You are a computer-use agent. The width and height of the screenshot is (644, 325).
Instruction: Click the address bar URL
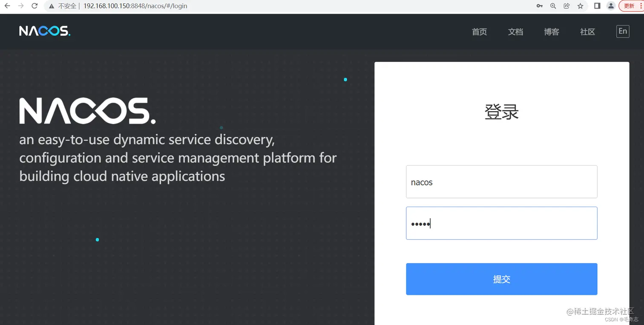coord(135,6)
